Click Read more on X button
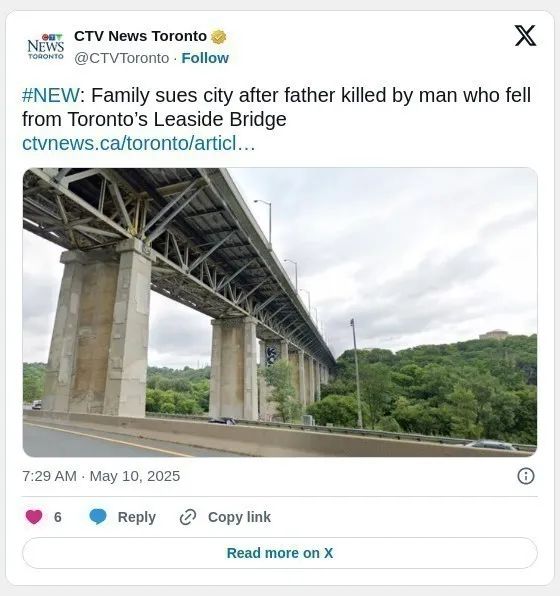The height and width of the screenshot is (596, 560). [x=280, y=553]
